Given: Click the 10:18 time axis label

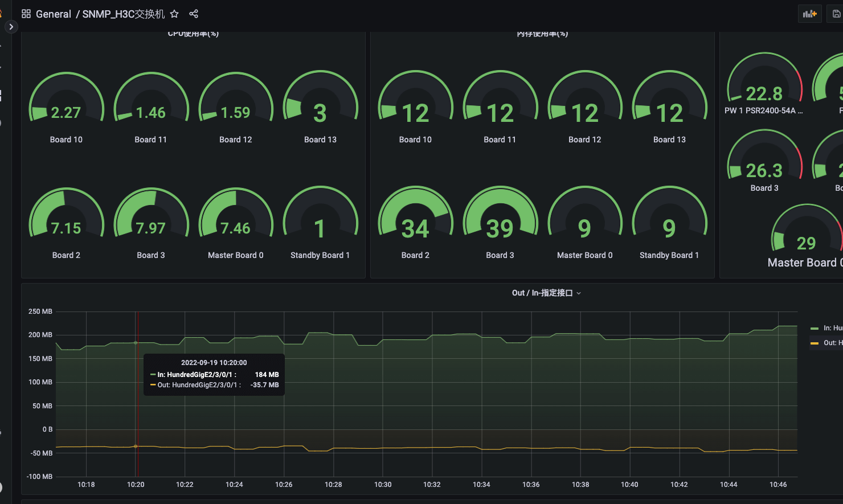Looking at the screenshot, I should click(86, 485).
